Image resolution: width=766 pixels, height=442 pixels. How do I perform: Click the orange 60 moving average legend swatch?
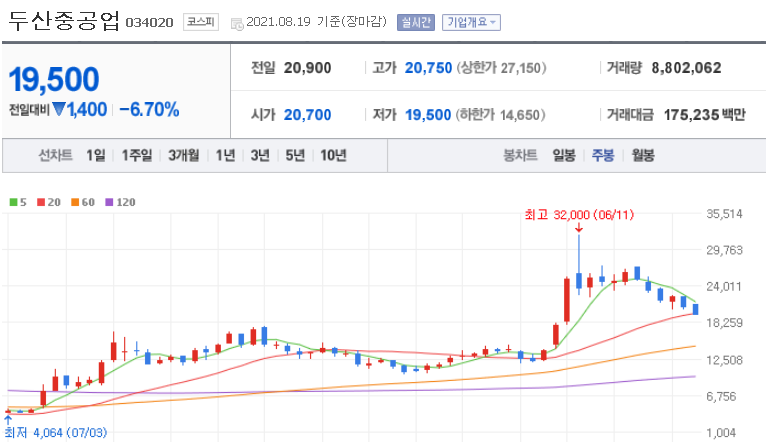[75, 202]
